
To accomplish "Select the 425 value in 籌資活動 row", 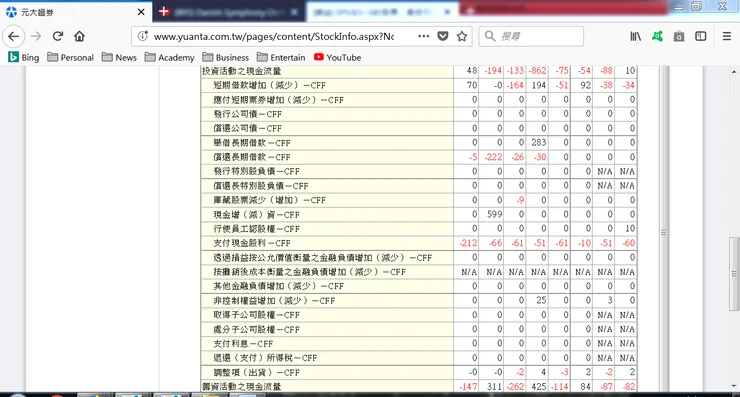I will 538,386.
